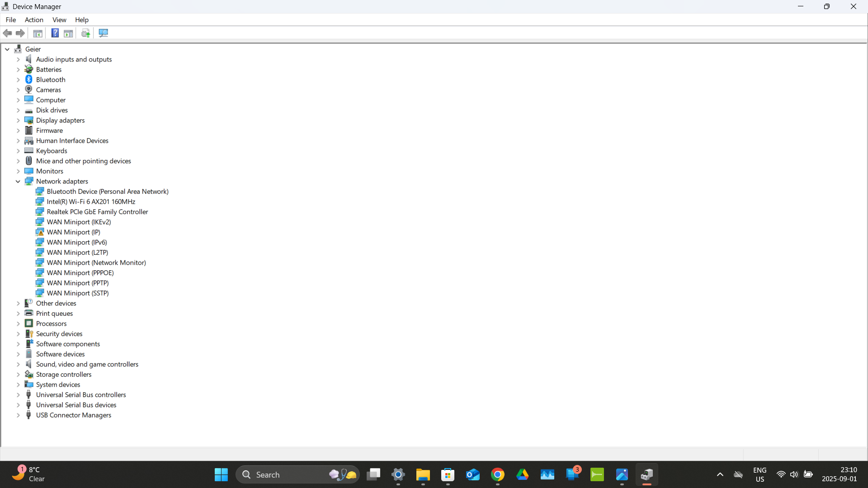This screenshot has height=488, width=868.
Task: Expand the USB Connector Managers category
Action: pyautogui.click(x=18, y=415)
